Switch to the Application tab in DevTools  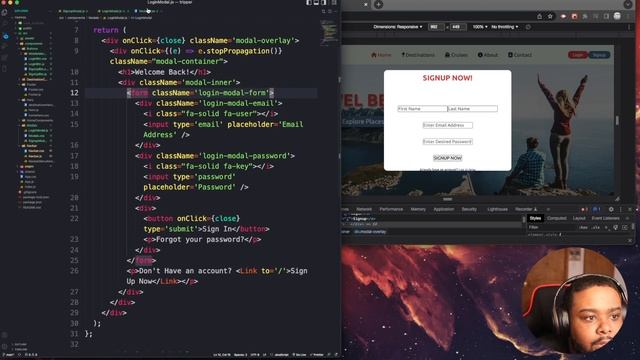click(x=444, y=209)
